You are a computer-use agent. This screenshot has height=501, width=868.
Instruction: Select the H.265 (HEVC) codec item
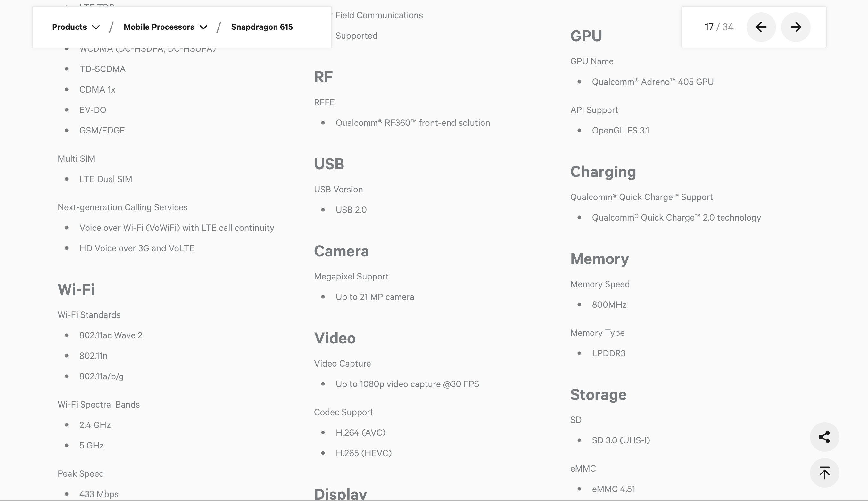tap(364, 453)
